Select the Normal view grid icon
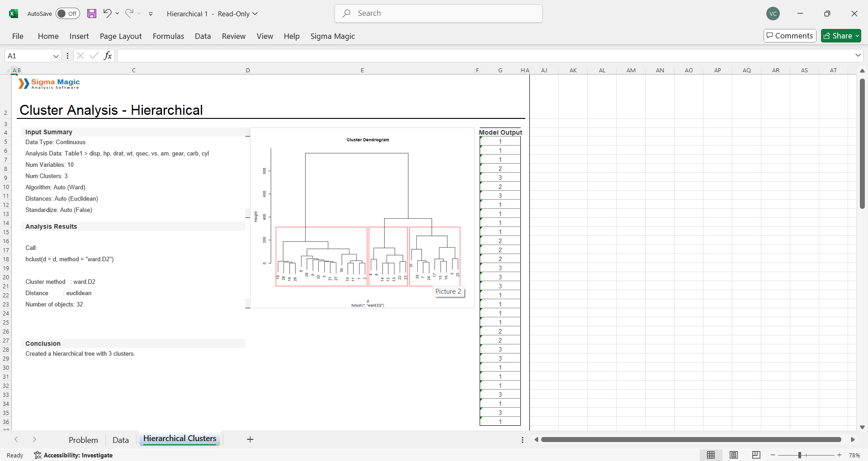 click(711, 455)
